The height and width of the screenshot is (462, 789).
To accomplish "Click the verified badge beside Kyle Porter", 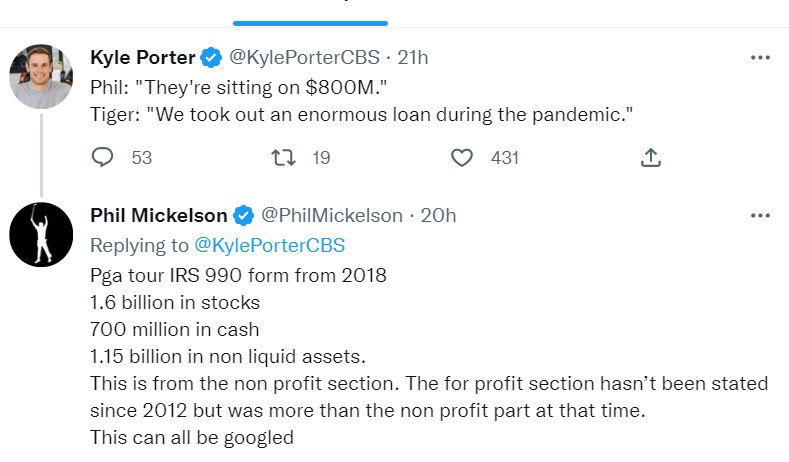I will pos(211,58).
